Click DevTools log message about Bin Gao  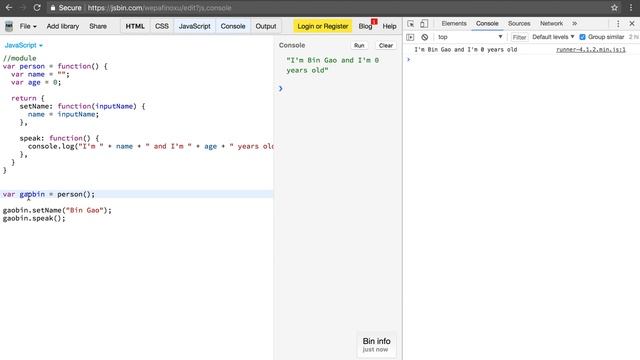466,50
